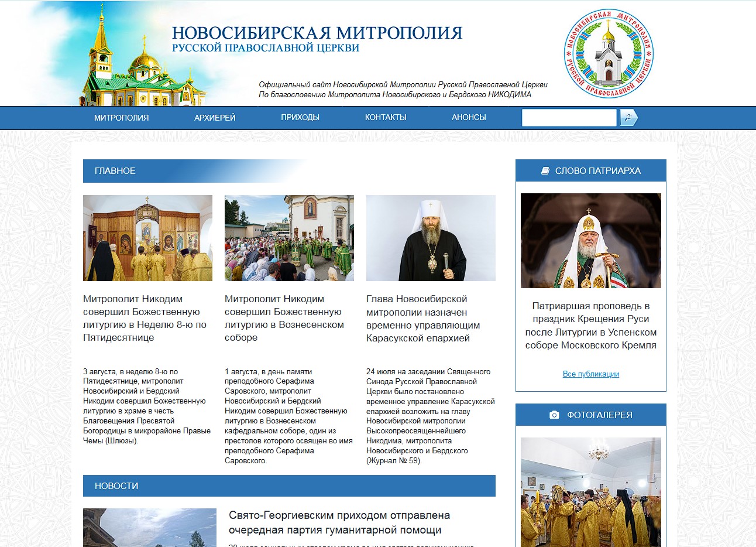This screenshot has width=756, height=547.
Task: Click the Новосибирская Митрополия site title
Action: coord(317,32)
